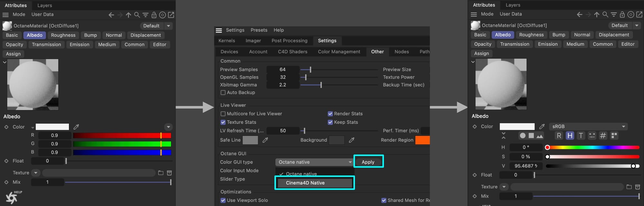
Task: Open new attribute window from left panel
Action: 171,15
